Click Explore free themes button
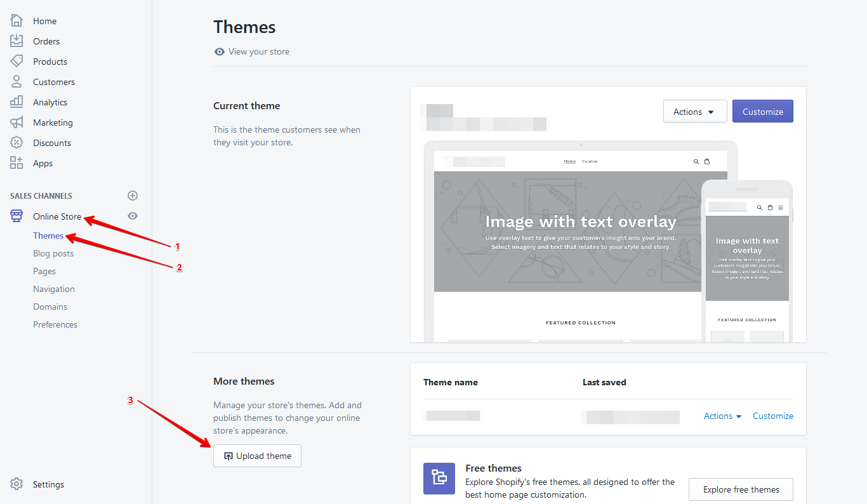Image resolution: width=867 pixels, height=504 pixels. tap(741, 489)
